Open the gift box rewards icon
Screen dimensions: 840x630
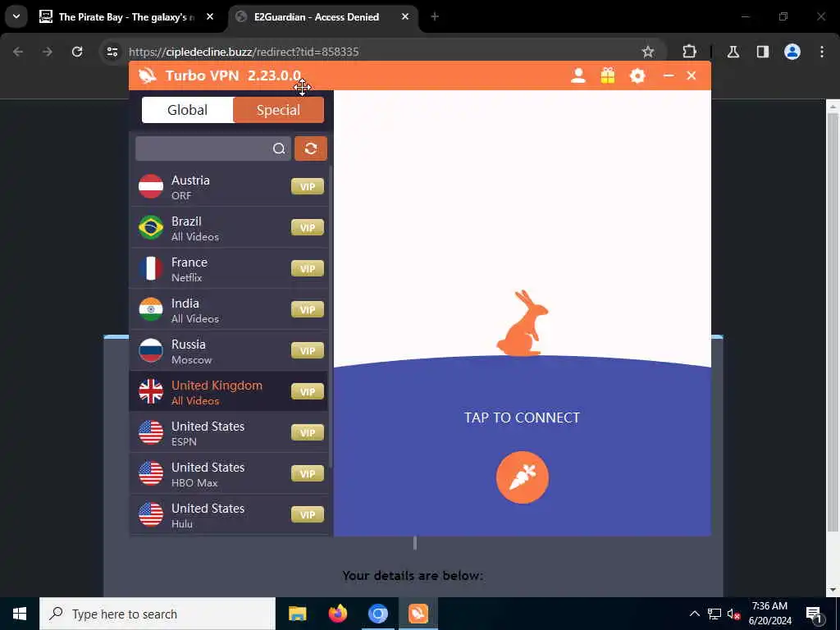[x=608, y=75]
